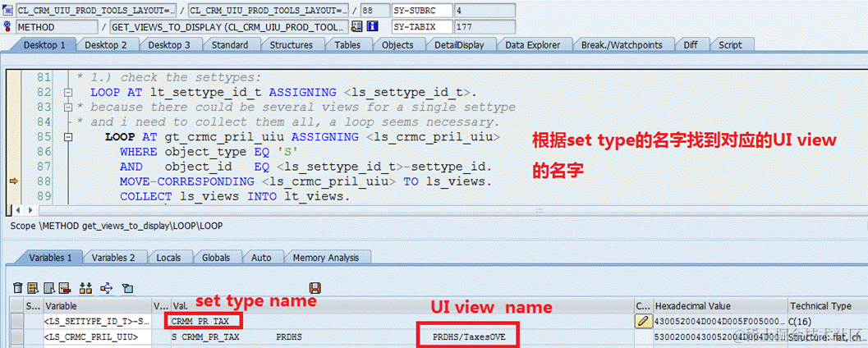Click the Variable column header
Image resolution: width=868 pixels, height=348 pixels.
(x=98, y=305)
